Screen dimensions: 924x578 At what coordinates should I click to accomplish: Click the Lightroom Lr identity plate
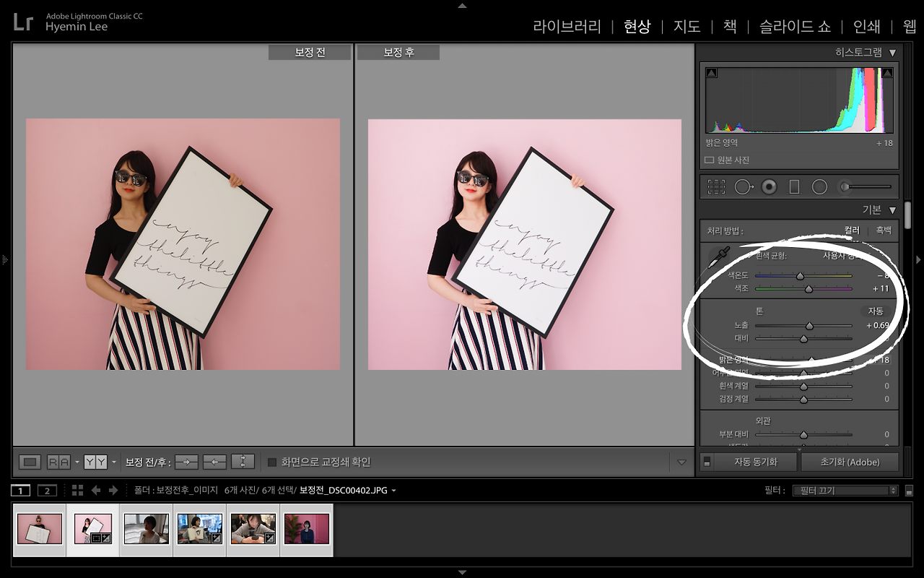point(23,22)
